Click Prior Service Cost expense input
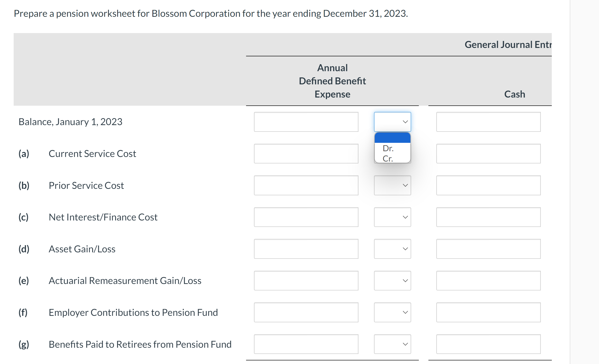Viewport: 599px width, 364px height. (x=306, y=185)
